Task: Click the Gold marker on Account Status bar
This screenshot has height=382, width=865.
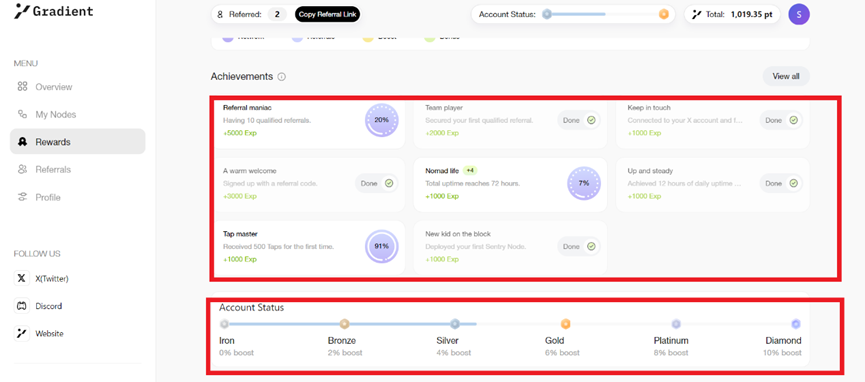Action: click(565, 324)
